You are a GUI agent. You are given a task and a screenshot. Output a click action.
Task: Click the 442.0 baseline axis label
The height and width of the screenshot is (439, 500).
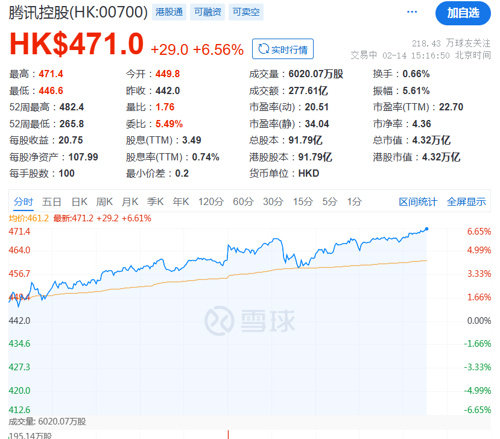(19, 321)
